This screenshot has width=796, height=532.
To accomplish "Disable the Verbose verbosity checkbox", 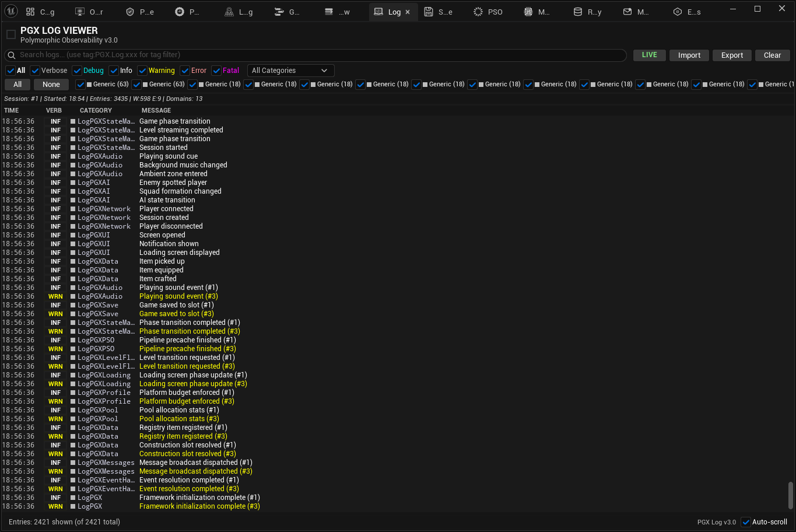I will pos(35,70).
